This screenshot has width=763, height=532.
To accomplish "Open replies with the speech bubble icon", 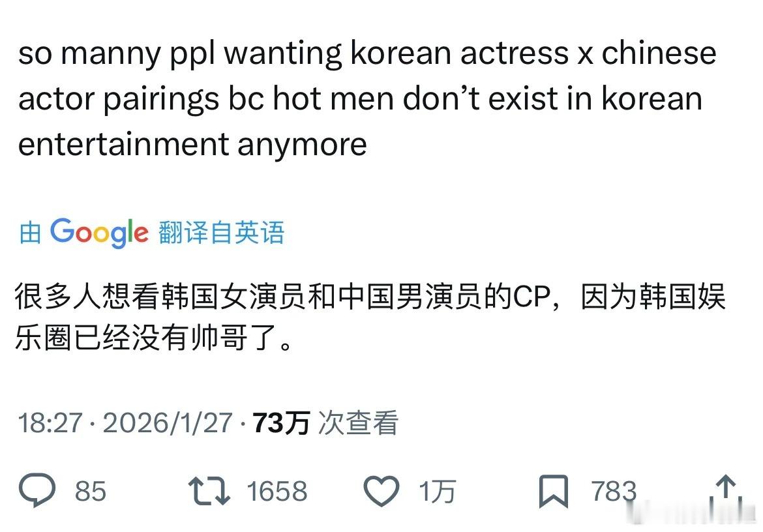I will click(x=37, y=490).
